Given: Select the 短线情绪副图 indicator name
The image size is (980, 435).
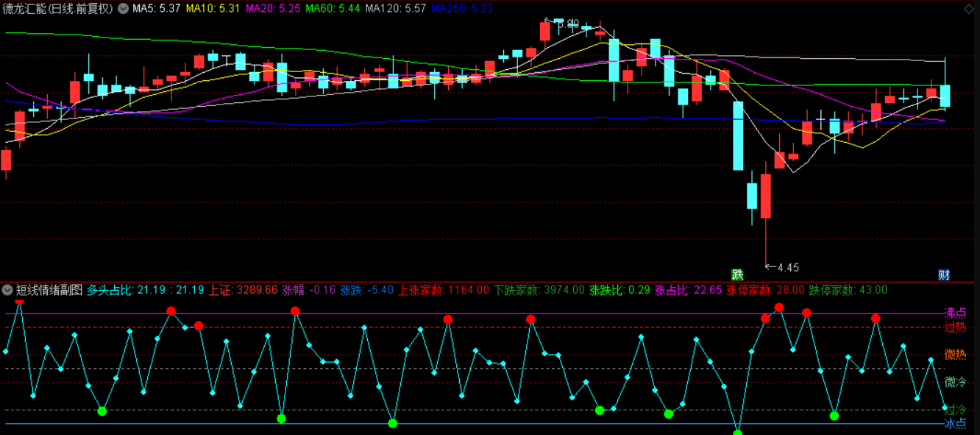Looking at the screenshot, I should (49, 290).
